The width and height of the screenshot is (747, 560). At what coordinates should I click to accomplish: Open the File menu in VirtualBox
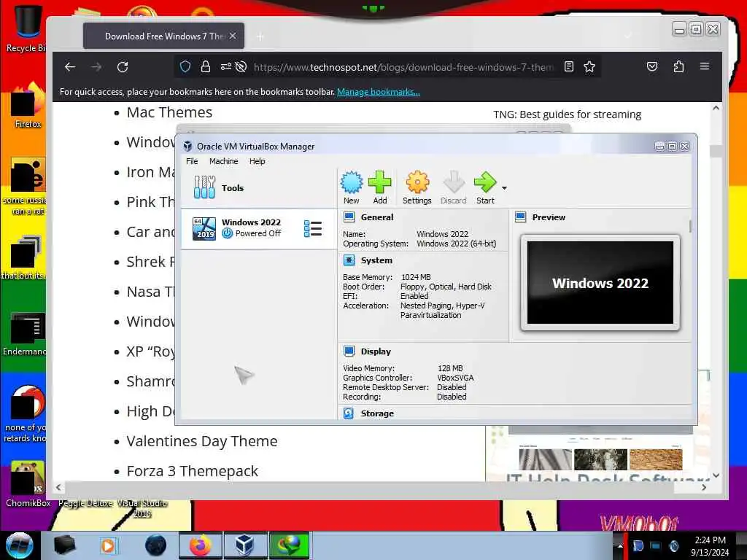192,161
